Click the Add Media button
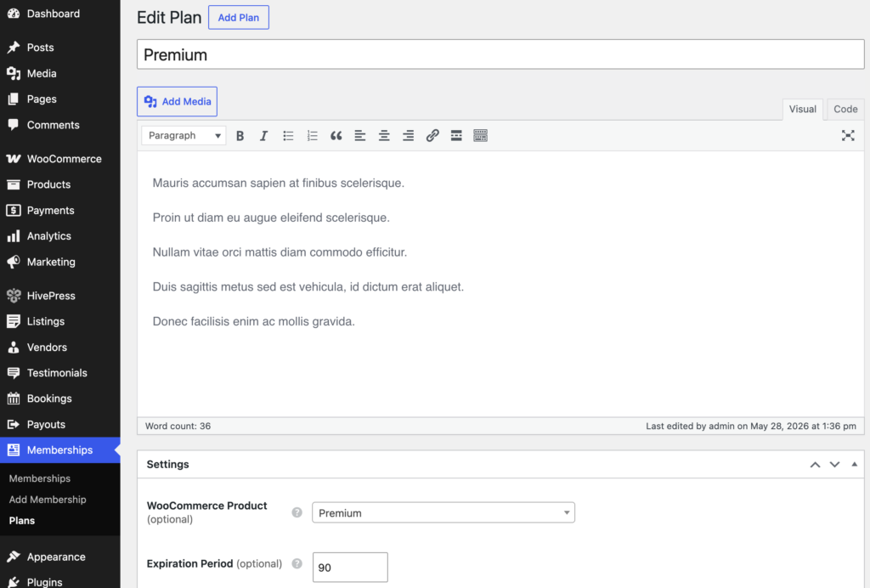The height and width of the screenshot is (588, 870). (x=177, y=101)
